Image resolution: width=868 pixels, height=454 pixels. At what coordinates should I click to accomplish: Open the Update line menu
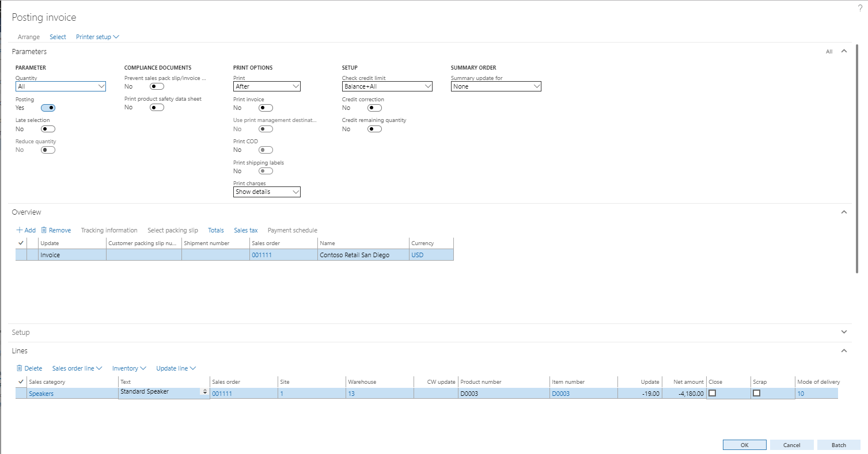pyautogui.click(x=176, y=368)
